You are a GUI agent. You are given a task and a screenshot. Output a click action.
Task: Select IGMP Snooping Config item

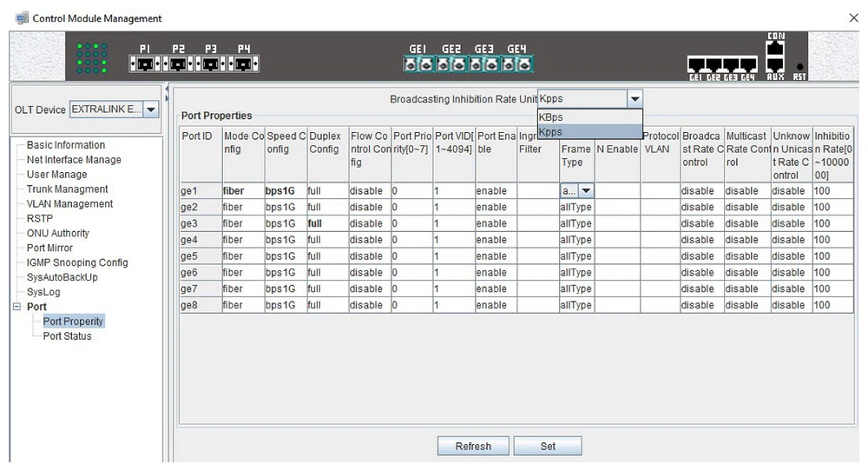coord(76,262)
